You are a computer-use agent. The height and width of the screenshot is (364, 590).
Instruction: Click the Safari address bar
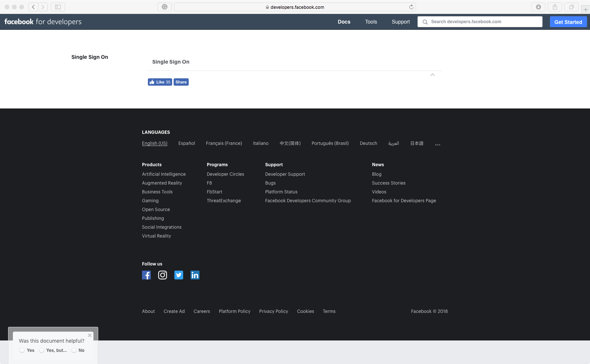295,7
